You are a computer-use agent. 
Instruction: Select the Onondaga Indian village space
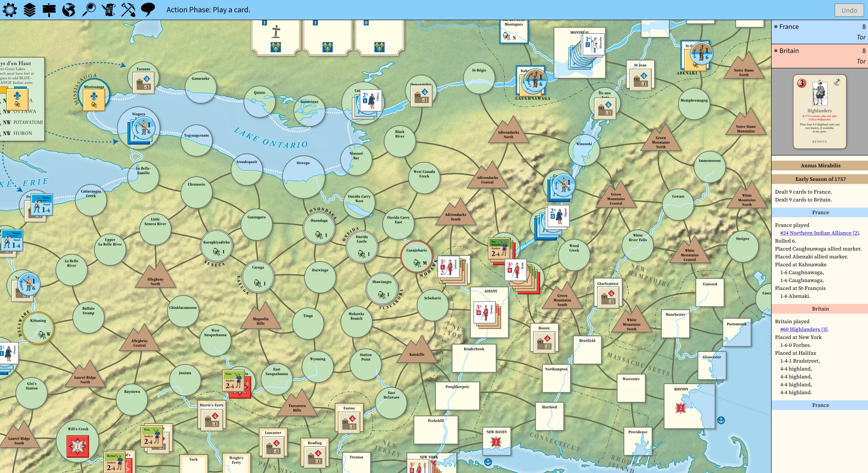point(319,228)
